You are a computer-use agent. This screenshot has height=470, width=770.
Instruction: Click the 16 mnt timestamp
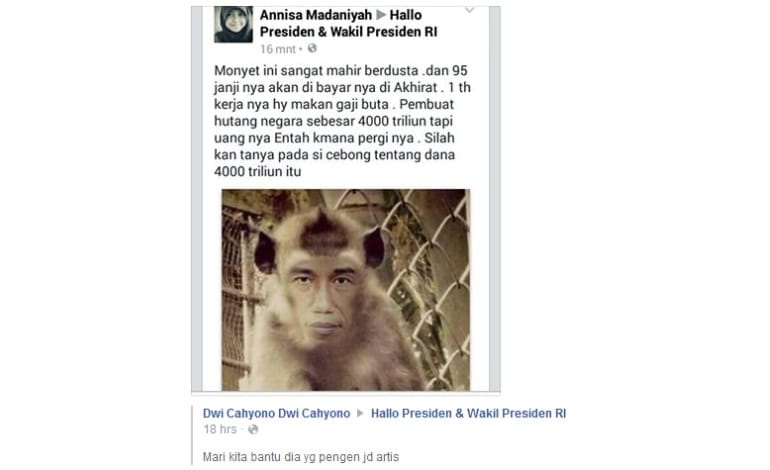pos(278,49)
